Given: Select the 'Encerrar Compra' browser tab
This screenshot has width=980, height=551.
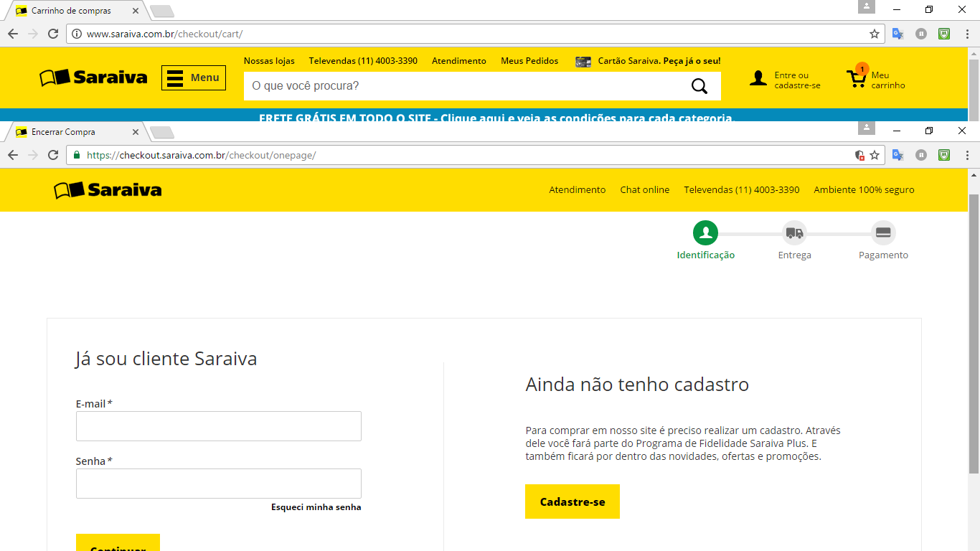Looking at the screenshot, I should pos(75,132).
